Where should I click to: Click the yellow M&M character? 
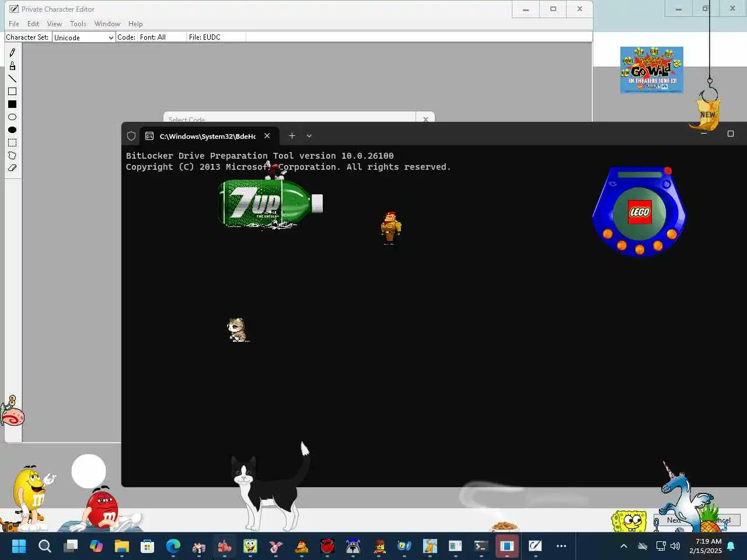click(32, 497)
